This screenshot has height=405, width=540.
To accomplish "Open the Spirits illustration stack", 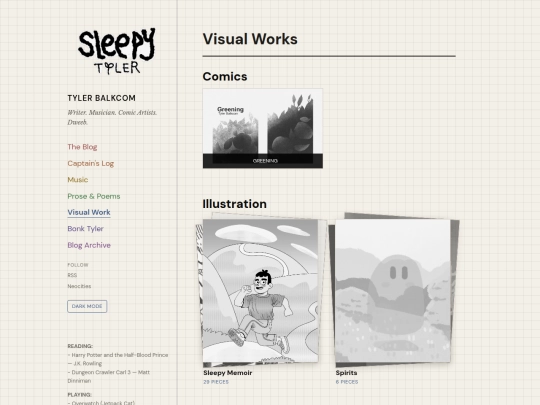I will pyautogui.click(x=393, y=291).
